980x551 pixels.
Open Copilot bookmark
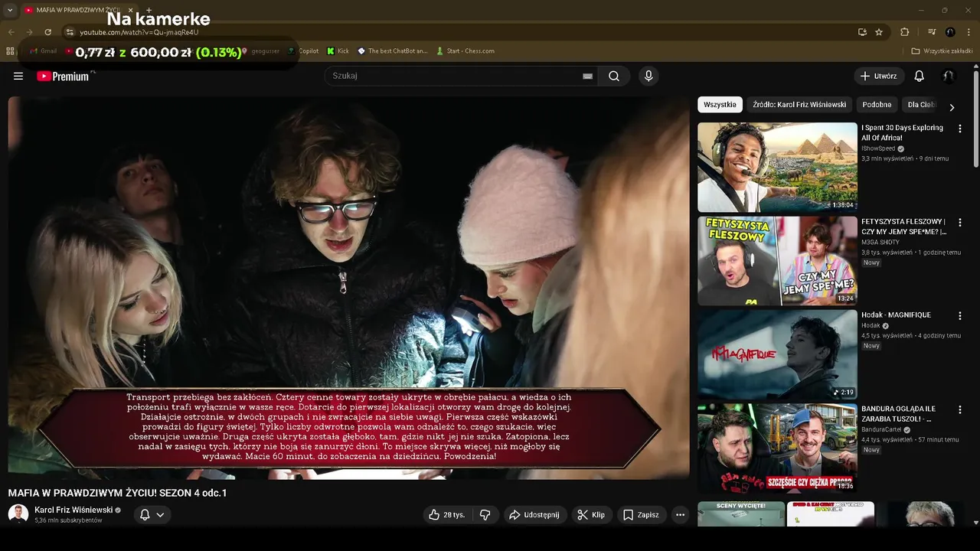pos(303,51)
